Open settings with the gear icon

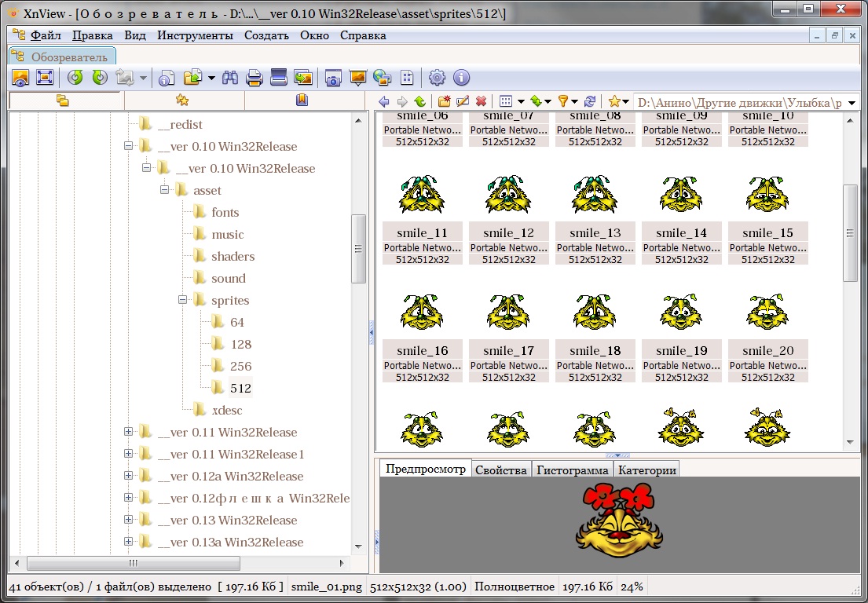(437, 78)
